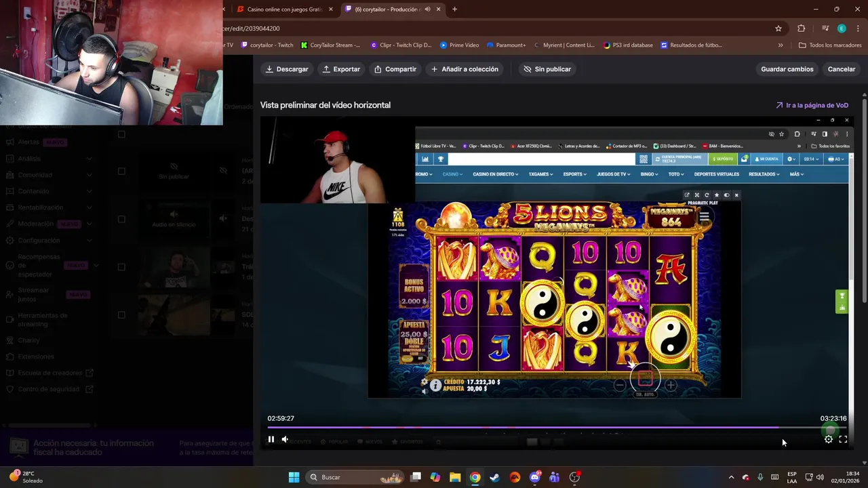The width and height of the screenshot is (868, 488).
Task: Click Añadir a colección
Action: point(465,69)
